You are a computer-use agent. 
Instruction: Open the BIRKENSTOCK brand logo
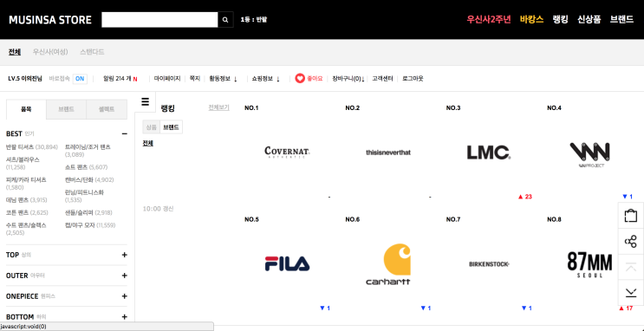pyautogui.click(x=489, y=264)
